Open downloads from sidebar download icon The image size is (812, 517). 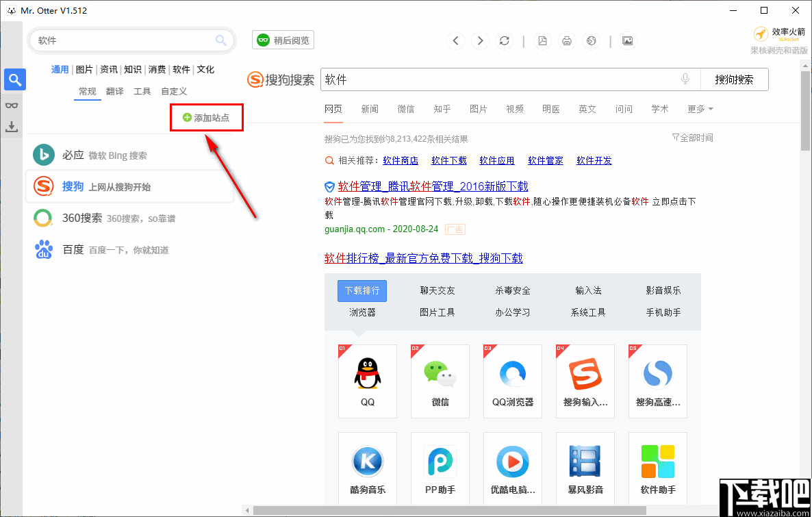coord(12,127)
